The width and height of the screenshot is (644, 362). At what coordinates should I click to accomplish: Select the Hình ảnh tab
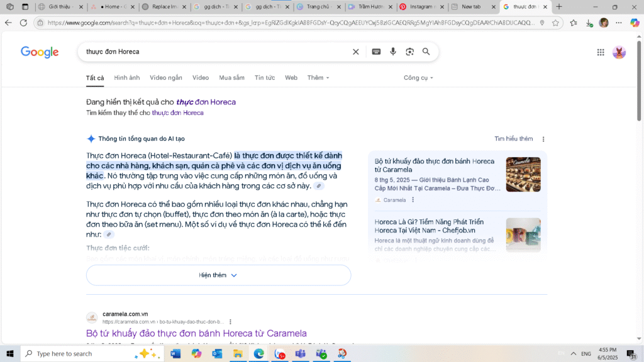pos(127,77)
